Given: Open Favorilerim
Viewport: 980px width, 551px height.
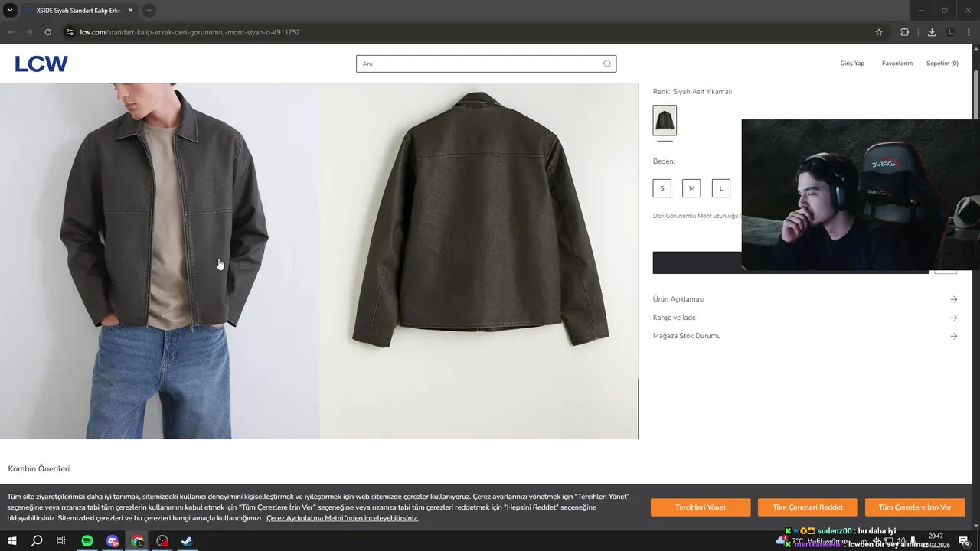Looking at the screenshot, I should click(897, 64).
